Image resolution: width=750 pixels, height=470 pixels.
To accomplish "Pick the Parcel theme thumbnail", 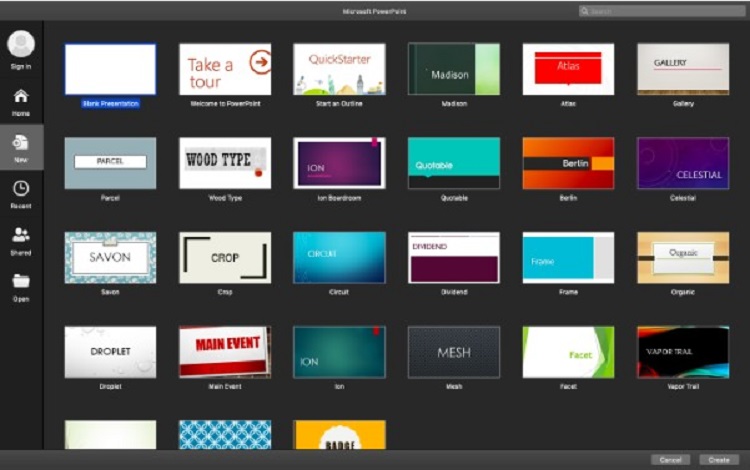I will click(x=110, y=163).
